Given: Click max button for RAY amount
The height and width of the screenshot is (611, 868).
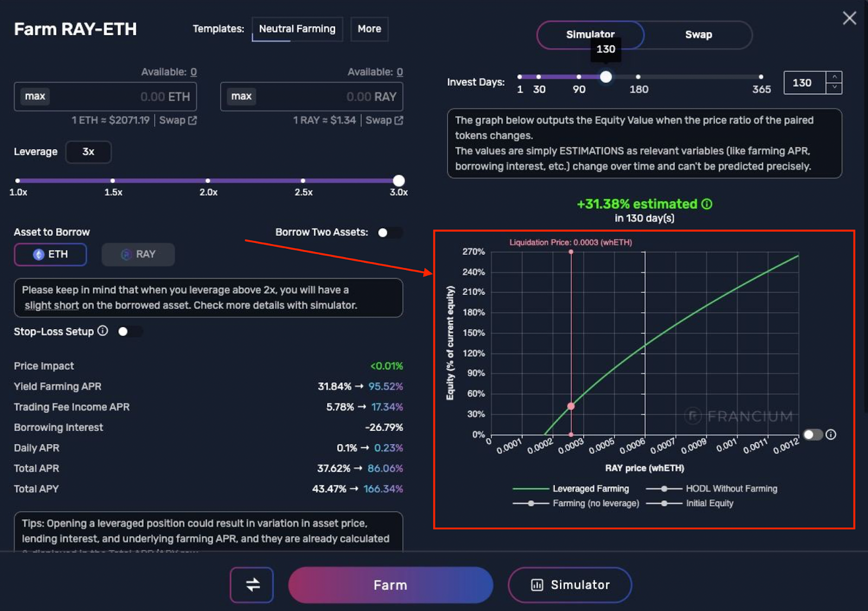Looking at the screenshot, I should [x=241, y=97].
